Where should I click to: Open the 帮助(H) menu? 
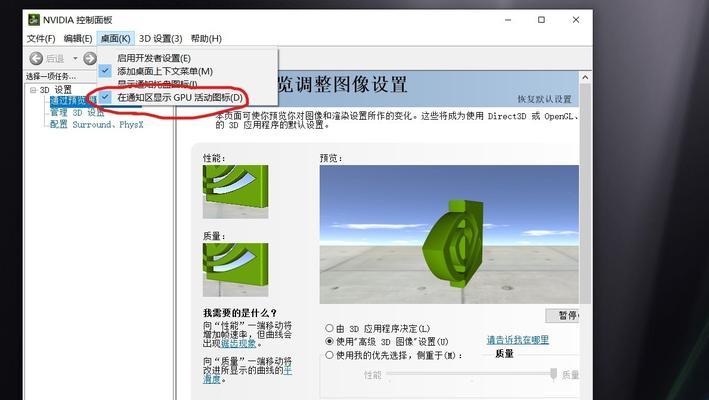pos(206,38)
